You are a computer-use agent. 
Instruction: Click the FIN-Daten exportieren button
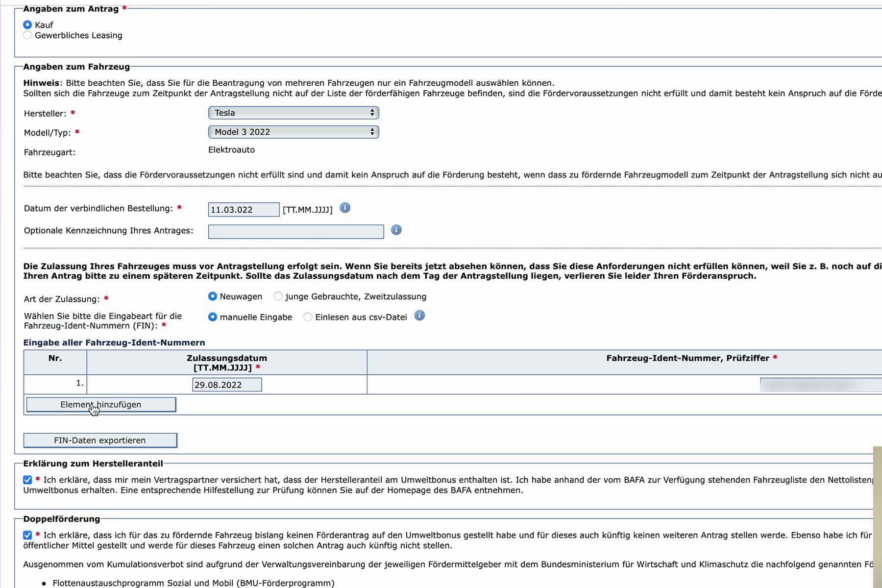[100, 441]
